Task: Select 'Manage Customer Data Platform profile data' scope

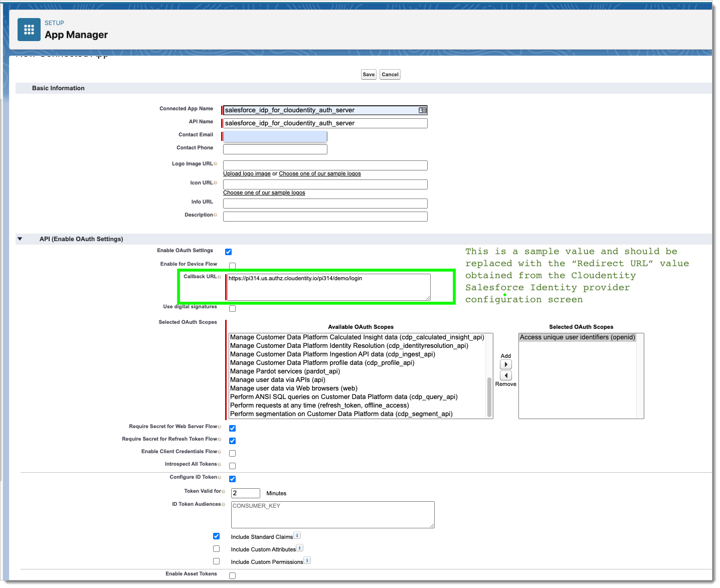Action: tap(322, 363)
